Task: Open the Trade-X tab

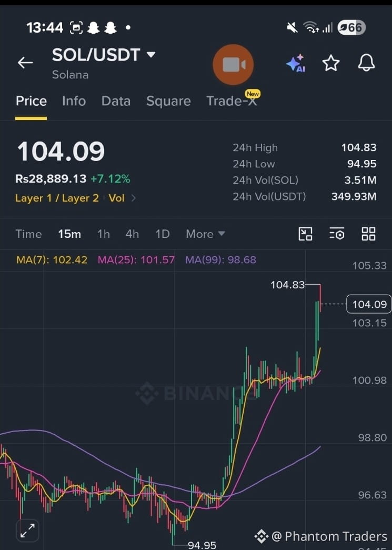Action: [x=232, y=101]
